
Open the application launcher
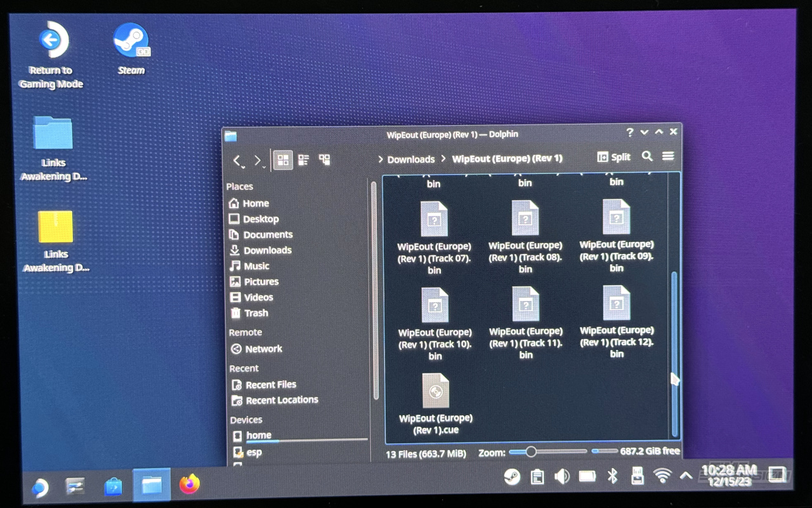(x=40, y=487)
